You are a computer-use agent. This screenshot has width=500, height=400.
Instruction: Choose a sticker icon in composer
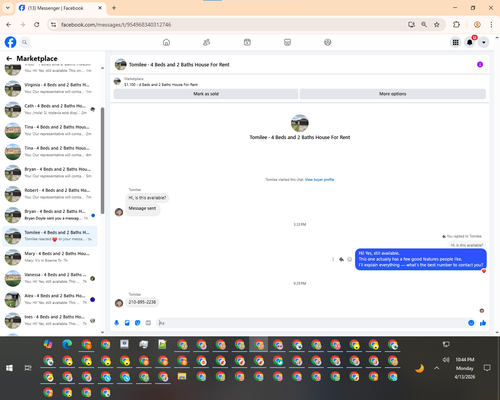(x=138, y=323)
